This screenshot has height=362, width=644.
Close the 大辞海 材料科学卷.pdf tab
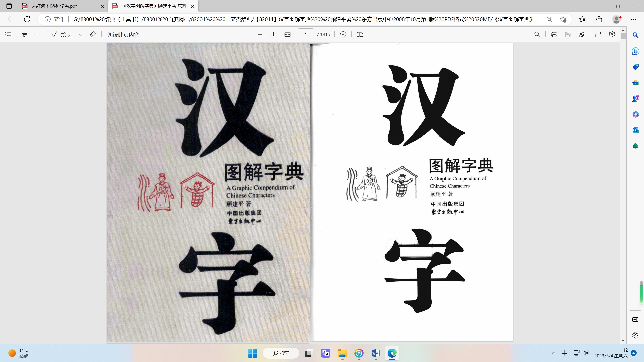click(x=102, y=6)
